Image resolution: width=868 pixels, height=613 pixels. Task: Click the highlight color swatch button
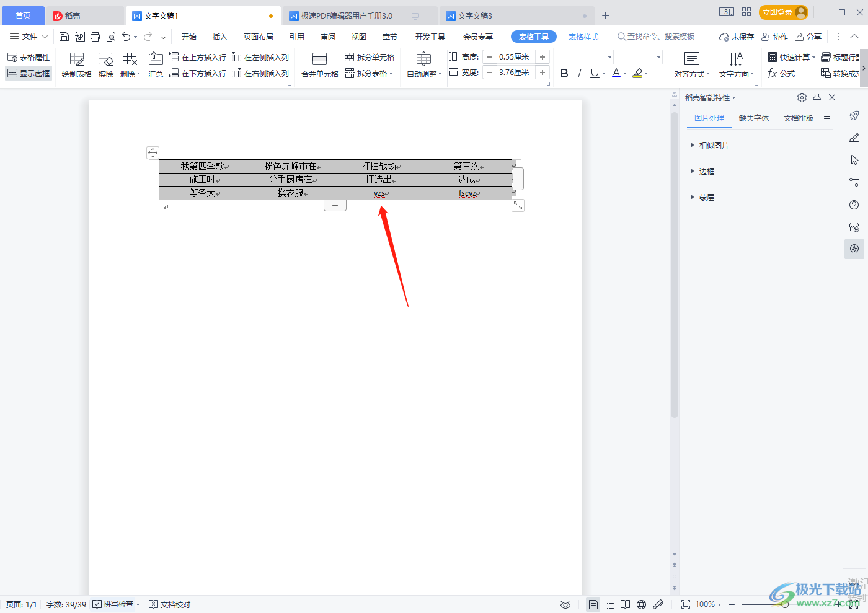point(637,73)
